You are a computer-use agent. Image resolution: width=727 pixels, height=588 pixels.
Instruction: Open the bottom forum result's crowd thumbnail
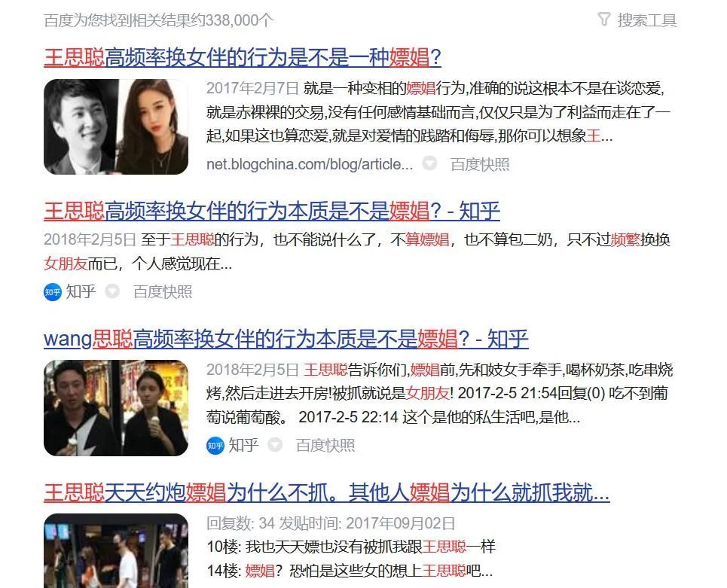point(116,550)
